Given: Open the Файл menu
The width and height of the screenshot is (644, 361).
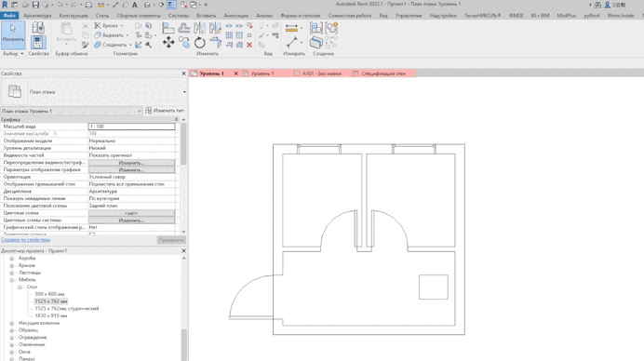Looking at the screenshot, I should coord(9,16).
